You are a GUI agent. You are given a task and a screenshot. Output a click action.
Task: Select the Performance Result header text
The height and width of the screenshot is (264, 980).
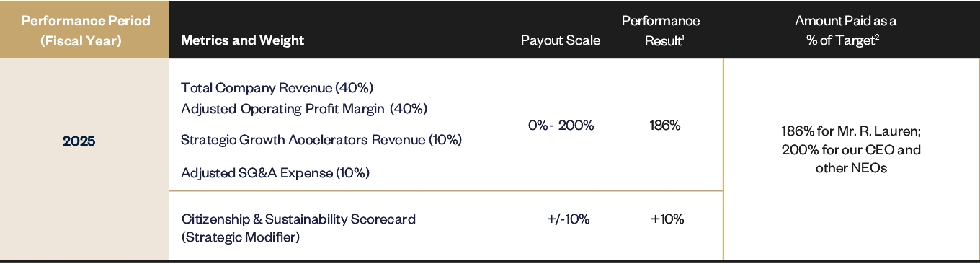660,30
